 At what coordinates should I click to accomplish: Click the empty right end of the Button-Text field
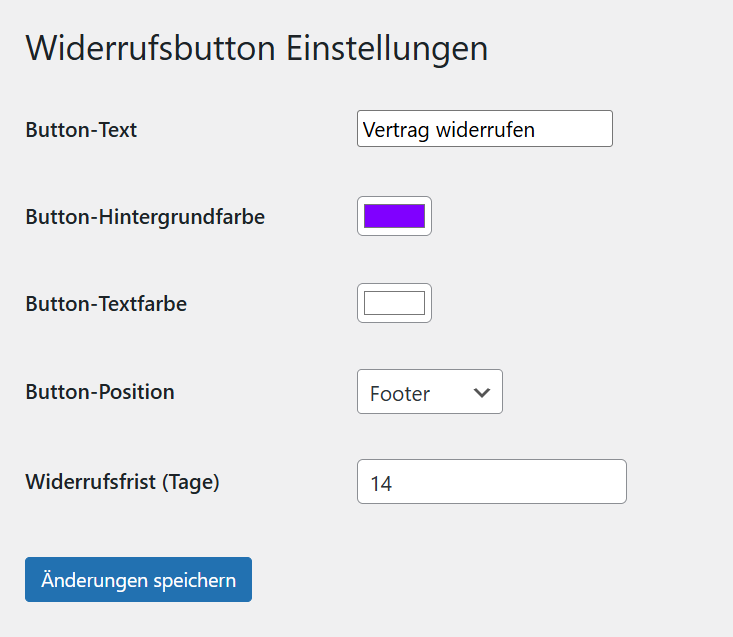[585, 130]
